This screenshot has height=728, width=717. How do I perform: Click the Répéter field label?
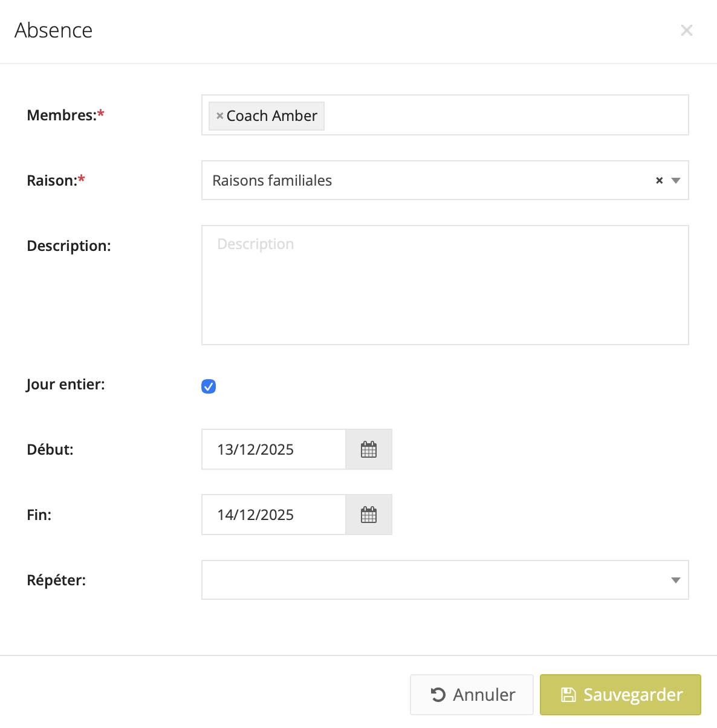click(56, 580)
